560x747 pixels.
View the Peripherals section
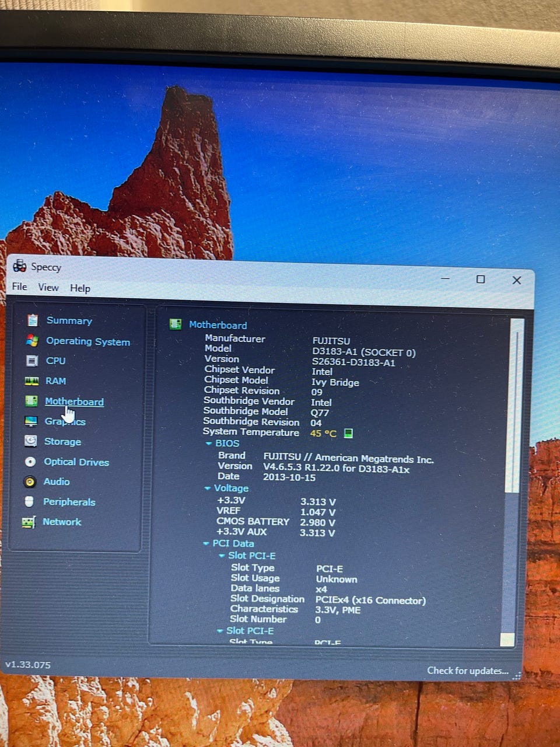click(x=69, y=502)
